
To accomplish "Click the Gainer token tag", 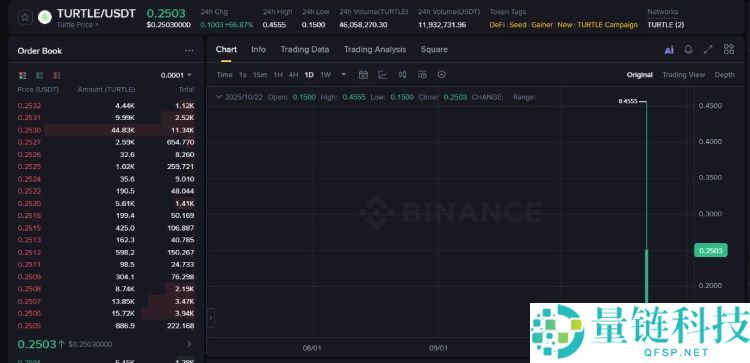I will (x=542, y=24).
